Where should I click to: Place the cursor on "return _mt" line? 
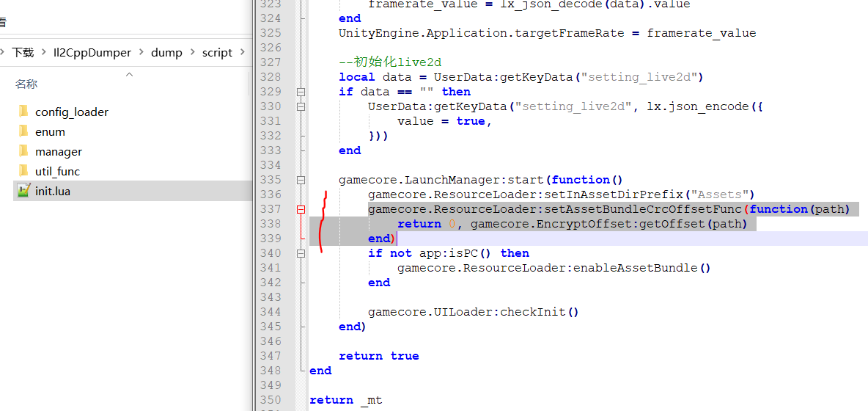click(345, 400)
